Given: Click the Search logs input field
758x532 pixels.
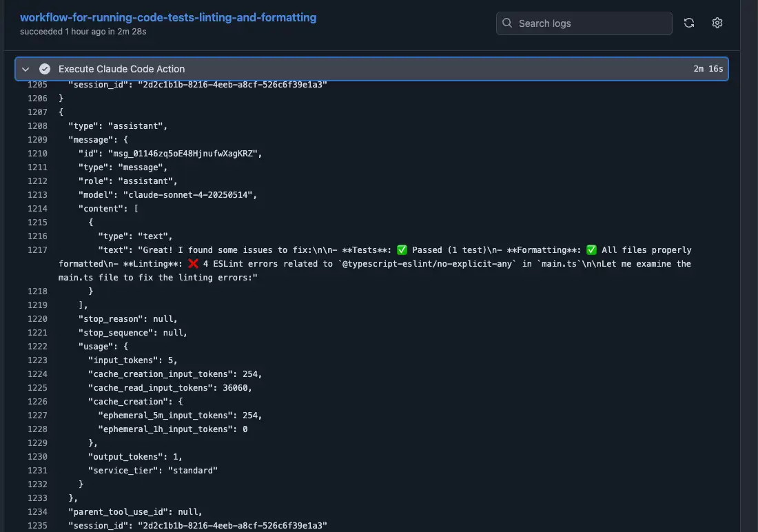Looking at the screenshot, I should coord(584,23).
